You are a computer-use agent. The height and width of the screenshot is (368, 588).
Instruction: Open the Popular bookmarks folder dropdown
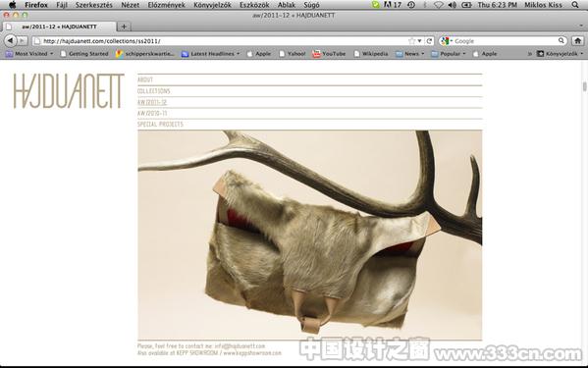449,54
